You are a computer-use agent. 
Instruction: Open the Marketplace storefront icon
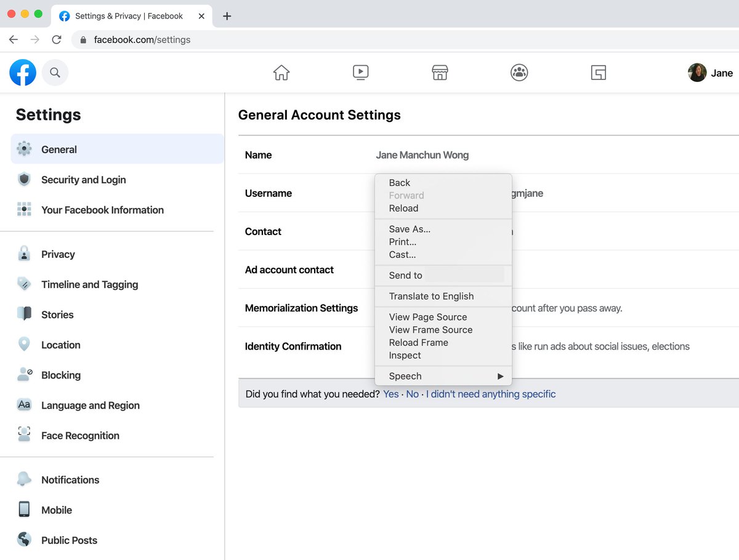pyautogui.click(x=440, y=73)
